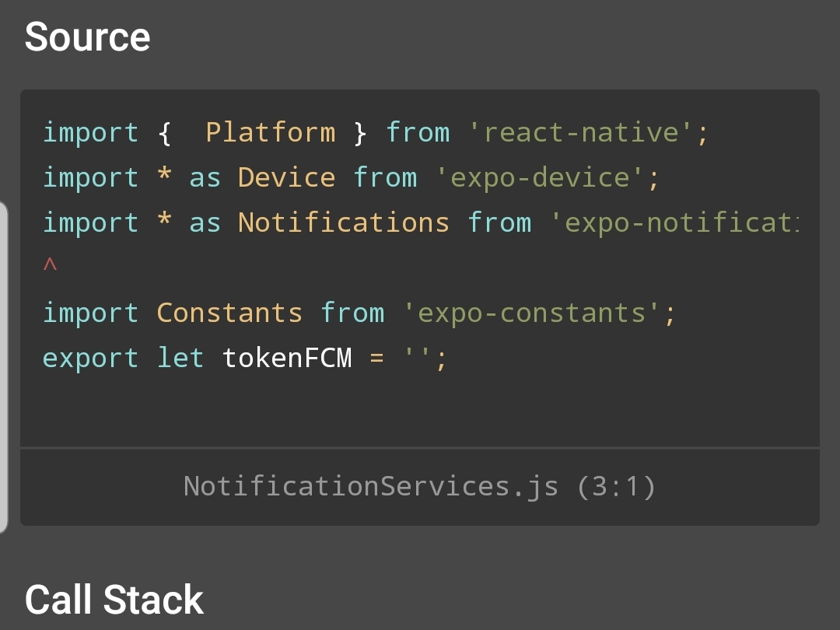Screen dimensions: 840x630
Task: Click the 'from' keyword after Constants
Action: point(352,313)
